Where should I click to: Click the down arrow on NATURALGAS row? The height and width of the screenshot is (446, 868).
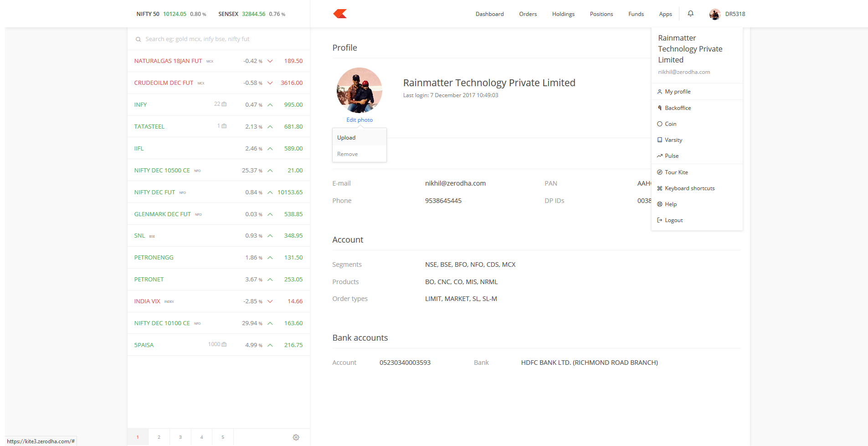tap(270, 61)
